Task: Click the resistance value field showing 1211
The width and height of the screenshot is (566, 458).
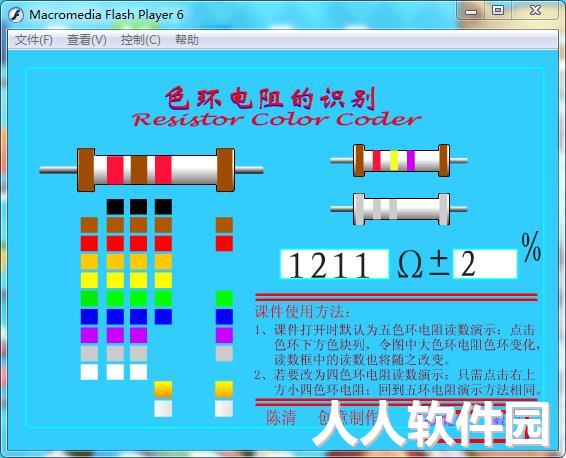Action: [x=335, y=264]
